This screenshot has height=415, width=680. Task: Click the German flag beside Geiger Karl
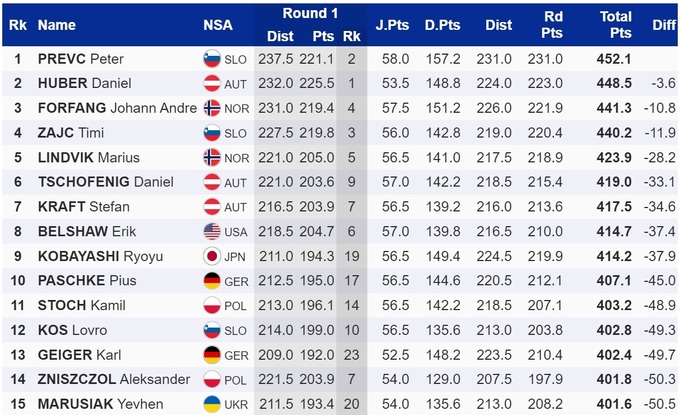coord(211,354)
